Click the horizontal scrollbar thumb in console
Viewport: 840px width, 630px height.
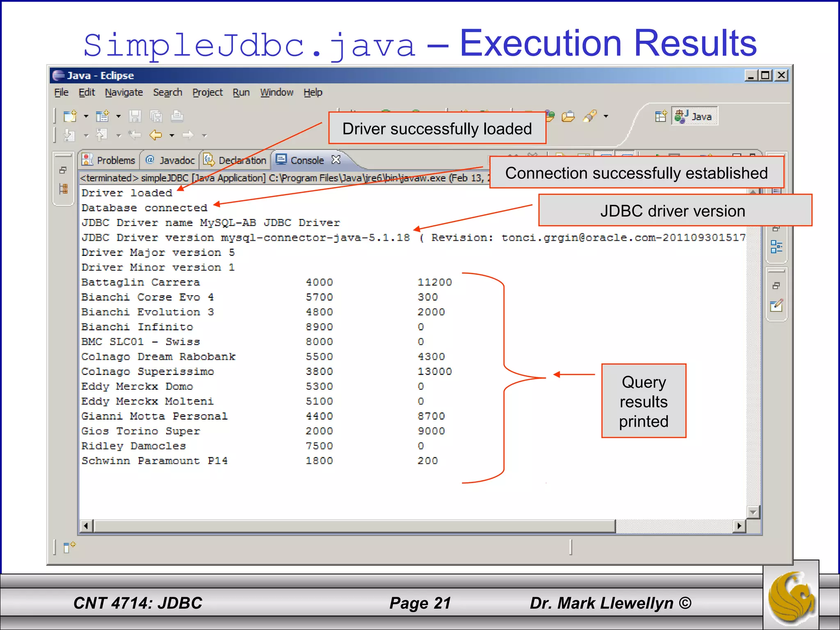[x=354, y=526]
